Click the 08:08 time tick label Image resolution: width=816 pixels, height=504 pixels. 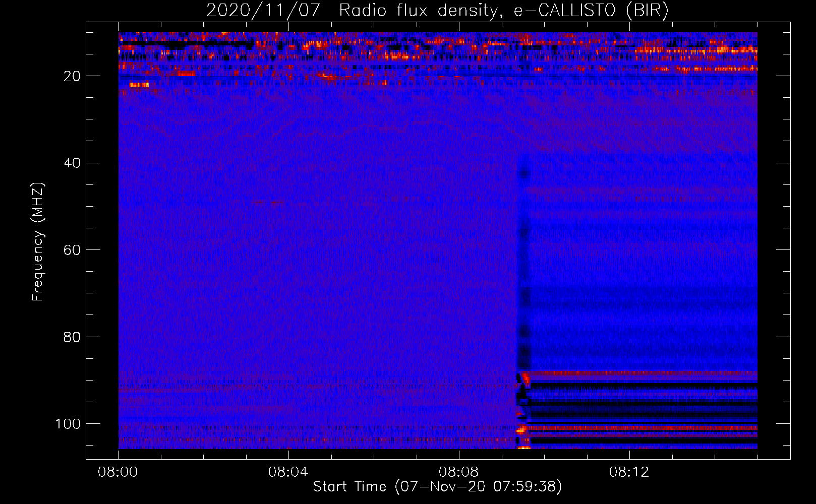pyautogui.click(x=459, y=472)
